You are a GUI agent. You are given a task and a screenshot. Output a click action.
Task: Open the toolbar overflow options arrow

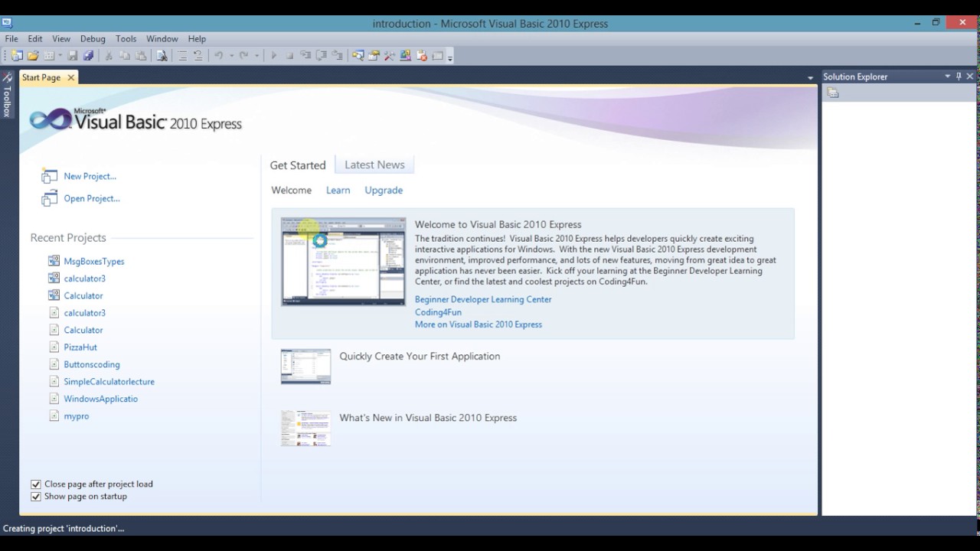(450, 57)
